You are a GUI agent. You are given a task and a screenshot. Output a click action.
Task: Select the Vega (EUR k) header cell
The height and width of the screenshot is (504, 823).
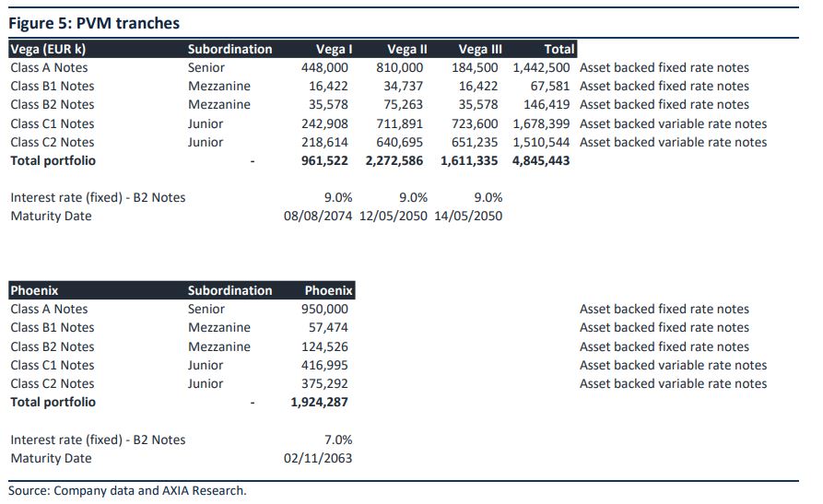click(48, 50)
